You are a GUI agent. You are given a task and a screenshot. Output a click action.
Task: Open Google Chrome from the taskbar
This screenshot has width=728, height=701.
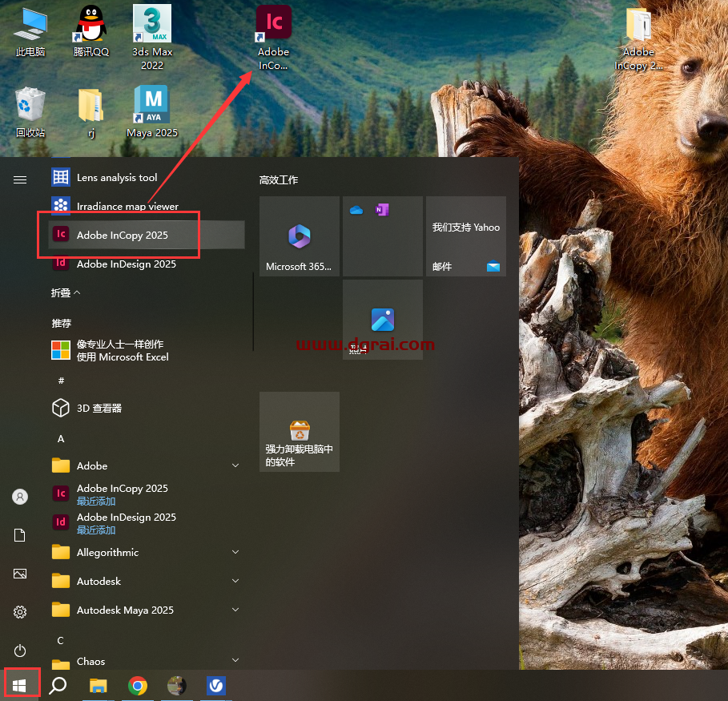coord(136,687)
